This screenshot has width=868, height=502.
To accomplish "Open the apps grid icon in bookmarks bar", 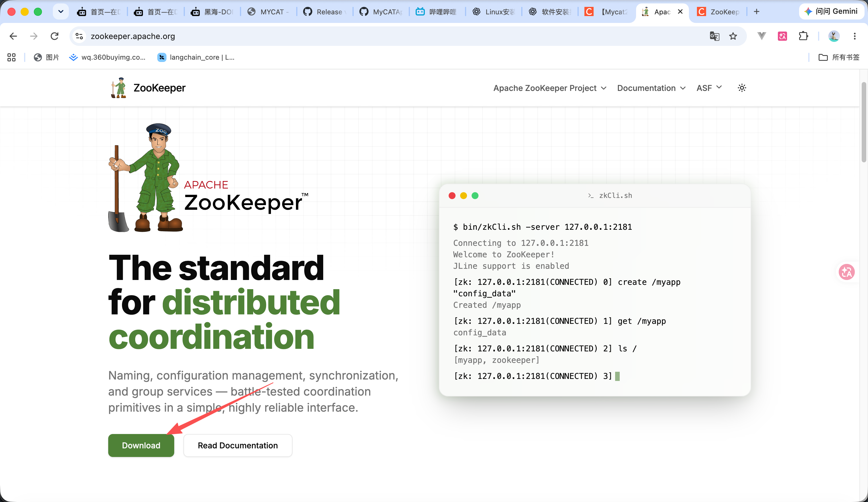I will [11, 57].
